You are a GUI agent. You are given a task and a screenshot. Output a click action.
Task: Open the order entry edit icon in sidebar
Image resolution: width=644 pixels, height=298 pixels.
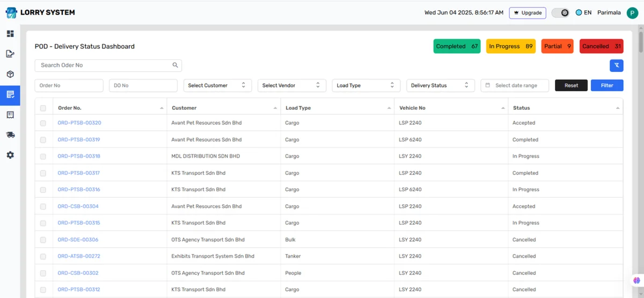click(10, 54)
